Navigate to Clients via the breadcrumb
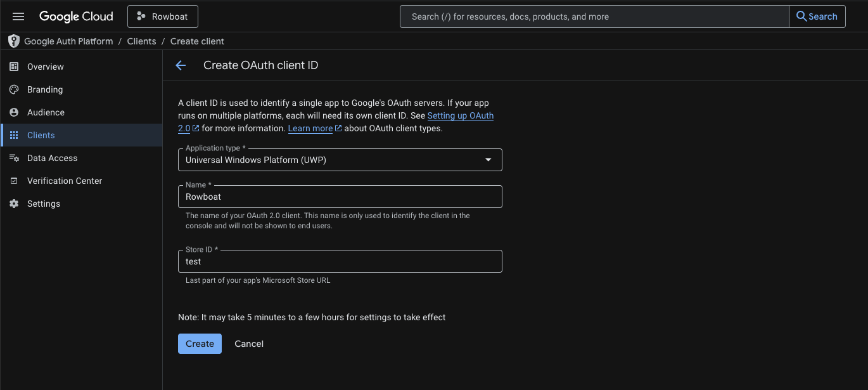This screenshot has height=390, width=868. pyautogui.click(x=141, y=41)
